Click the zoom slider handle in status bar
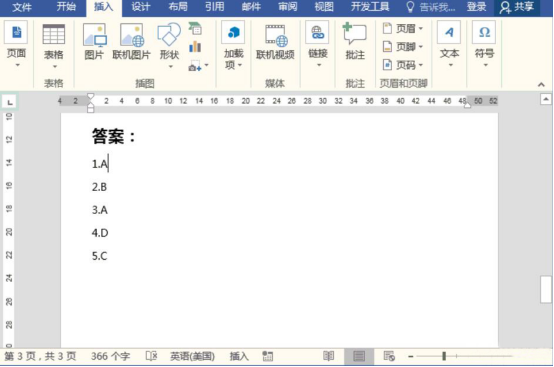This screenshot has width=554, height=367. [444, 356]
